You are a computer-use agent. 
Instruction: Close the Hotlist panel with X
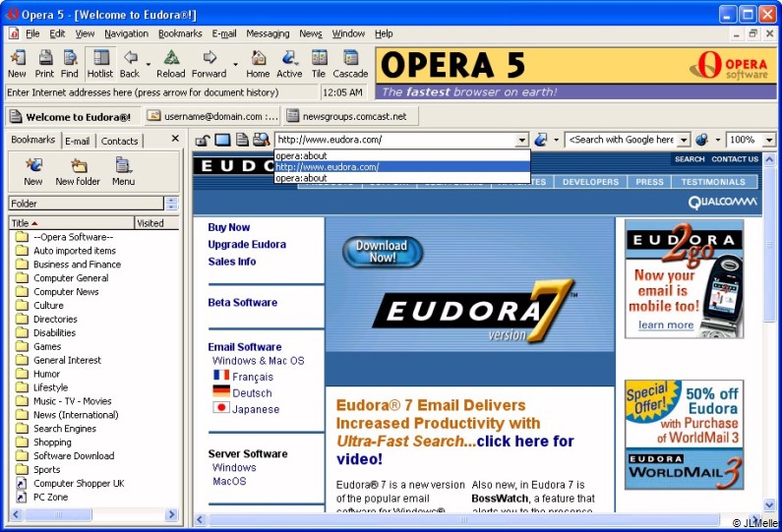click(175, 139)
